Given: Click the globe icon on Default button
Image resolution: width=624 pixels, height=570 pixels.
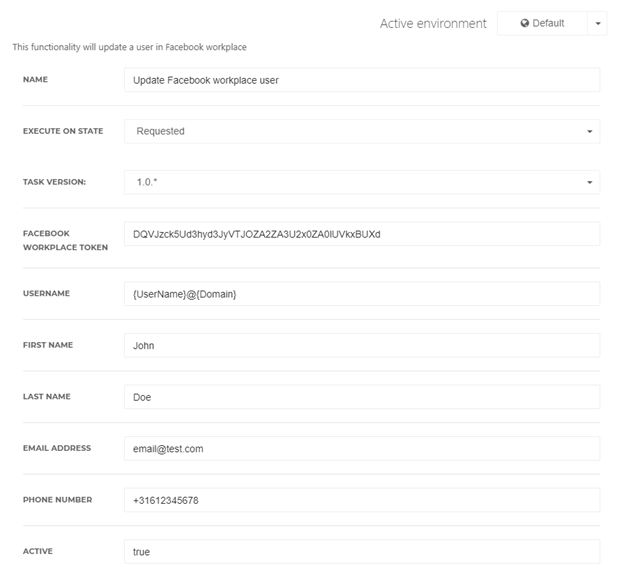Looking at the screenshot, I should point(525,23).
